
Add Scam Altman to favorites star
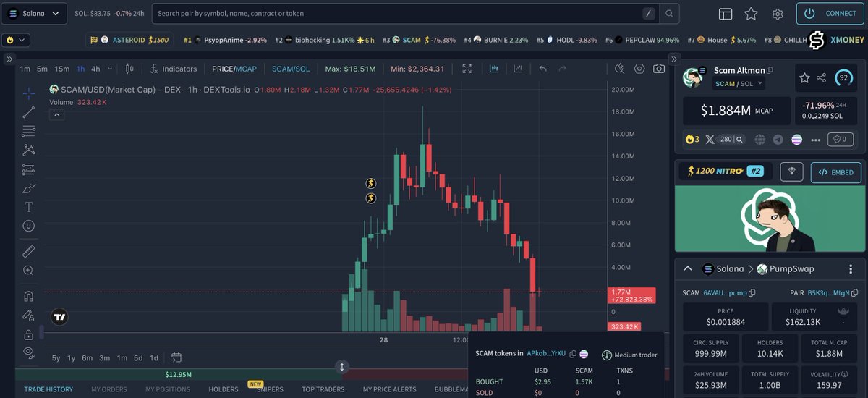pyautogui.click(x=804, y=77)
